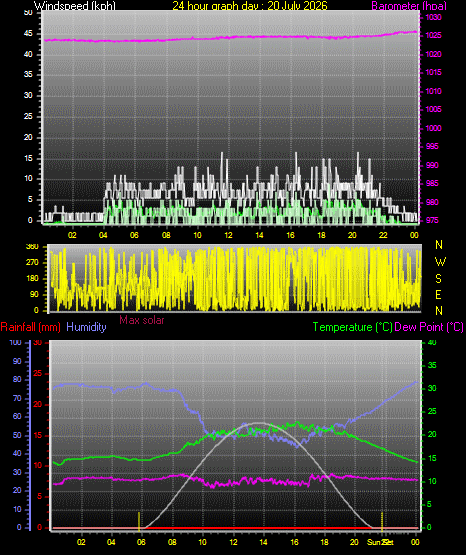Click the 14 hour label under the temperature chart
Image resolution: width=466 pixels, height=555 pixels.
coord(264,542)
